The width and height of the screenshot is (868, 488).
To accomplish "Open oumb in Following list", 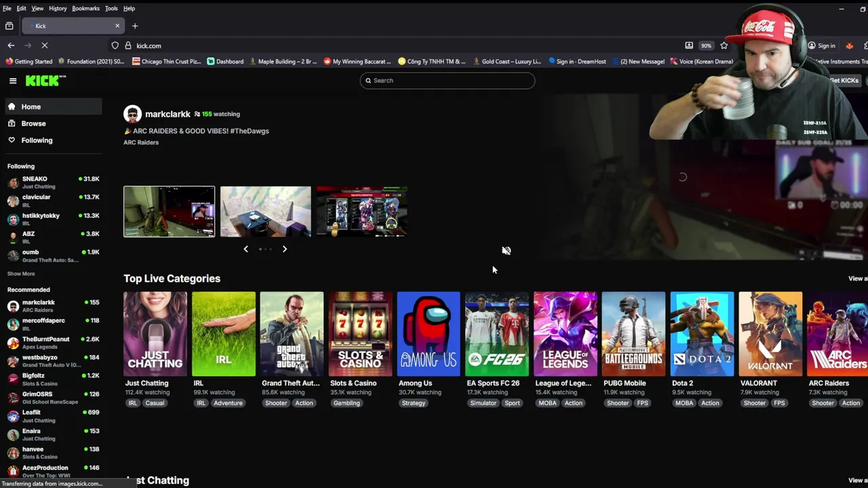I will pos(53,256).
